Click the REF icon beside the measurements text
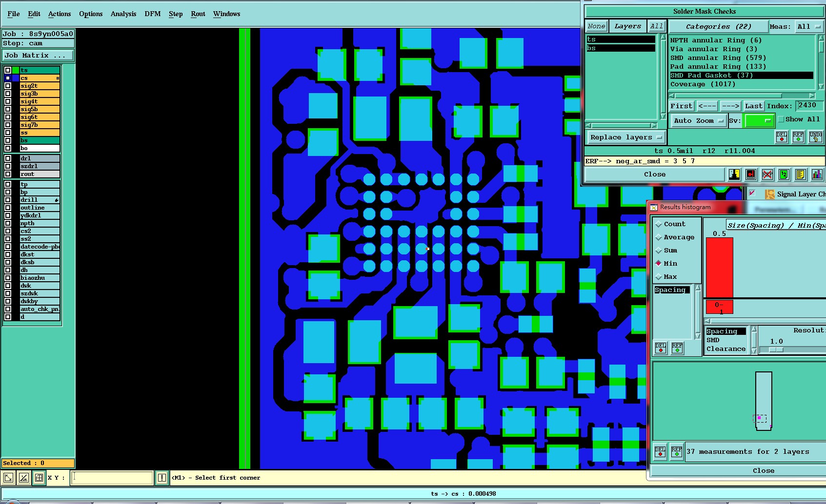 pyautogui.click(x=677, y=451)
